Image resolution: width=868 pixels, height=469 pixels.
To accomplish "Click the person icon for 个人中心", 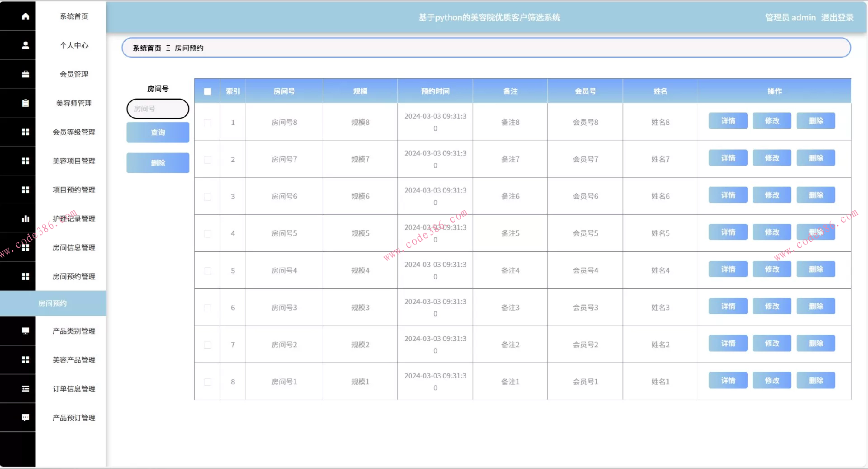I will [x=25, y=45].
